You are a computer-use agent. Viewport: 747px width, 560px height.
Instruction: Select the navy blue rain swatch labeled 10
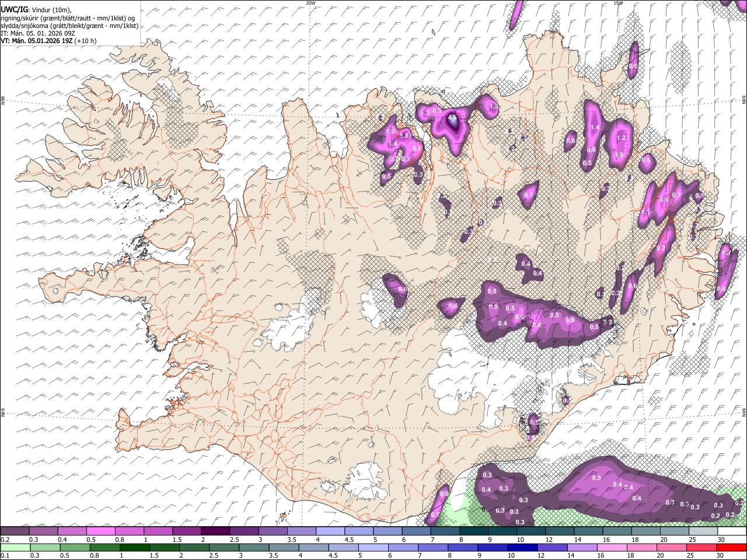pyautogui.click(x=522, y=547)
